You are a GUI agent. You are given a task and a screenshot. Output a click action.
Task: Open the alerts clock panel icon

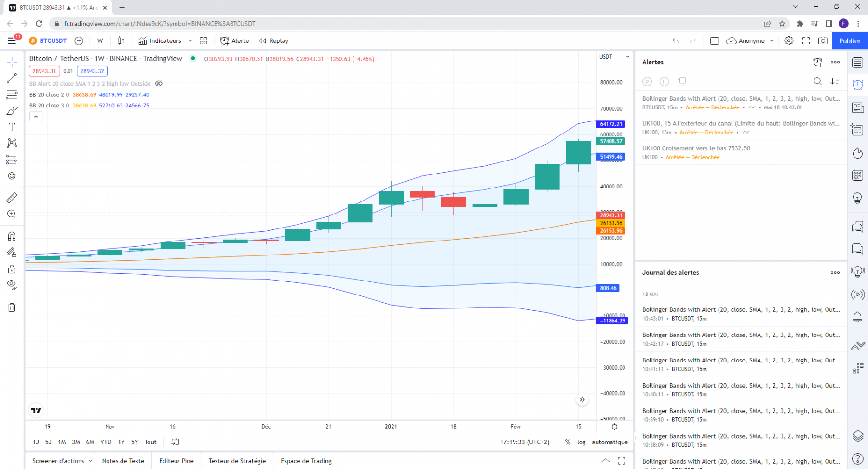coord(857,85)
